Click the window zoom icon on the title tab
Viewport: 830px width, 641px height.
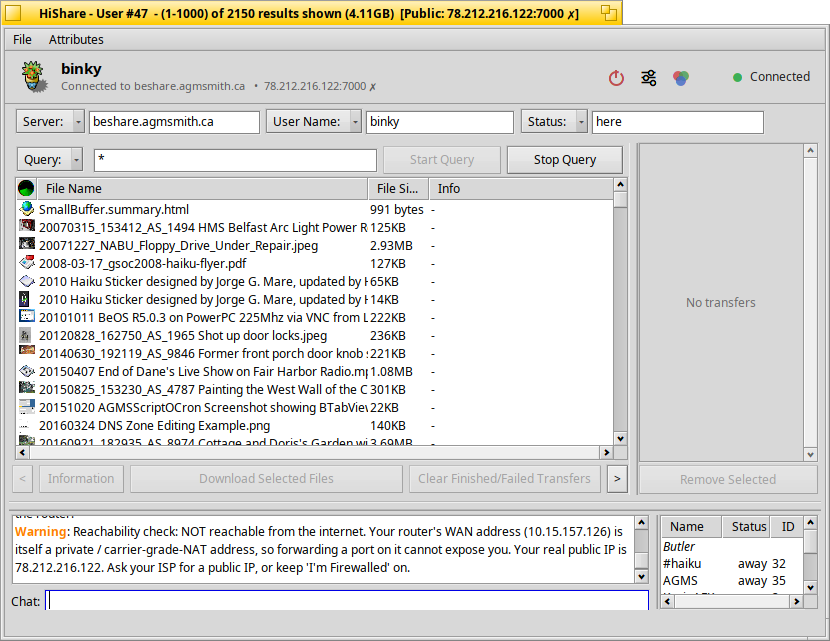[609, 13]
